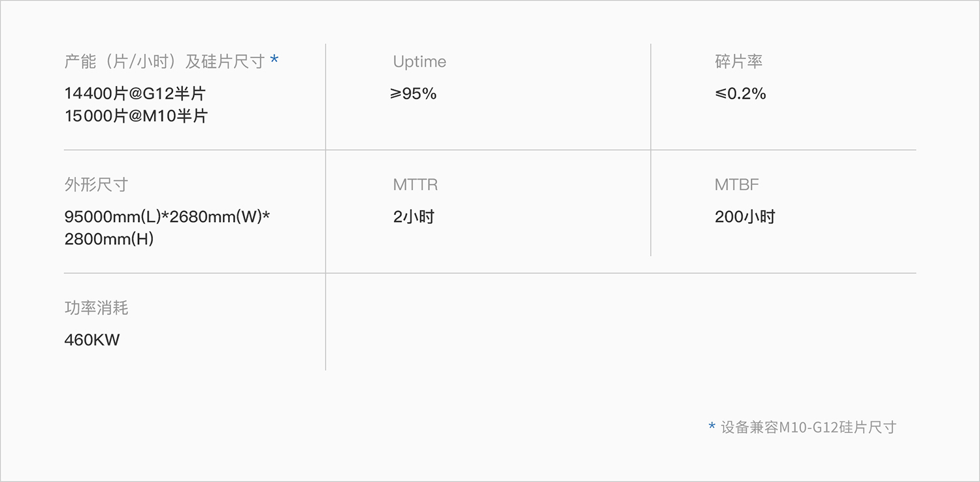Click the 功率消耗 heading
The width and height of the screenshot is (980, 482).
96,308
